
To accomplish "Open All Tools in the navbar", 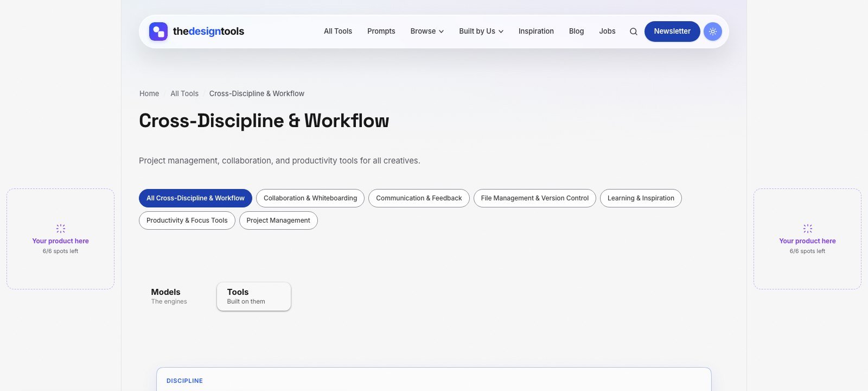I will [338, 31].
